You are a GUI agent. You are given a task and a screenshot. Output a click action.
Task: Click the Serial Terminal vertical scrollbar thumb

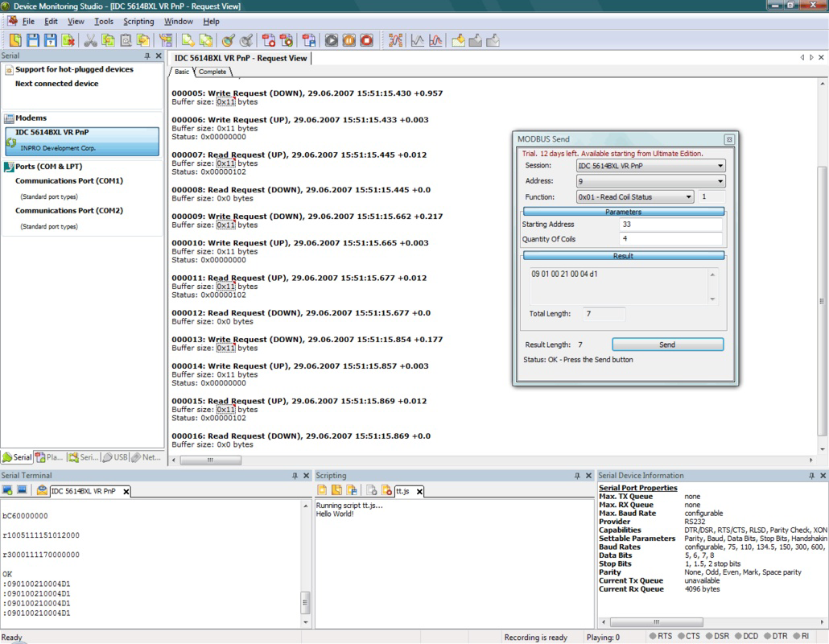[305, 601]
